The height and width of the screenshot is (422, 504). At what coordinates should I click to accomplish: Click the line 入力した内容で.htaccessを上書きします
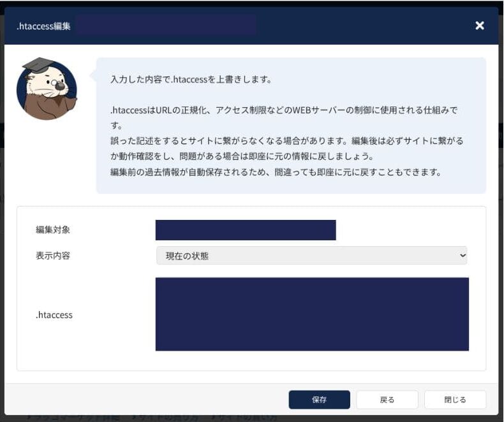(191, 80)
